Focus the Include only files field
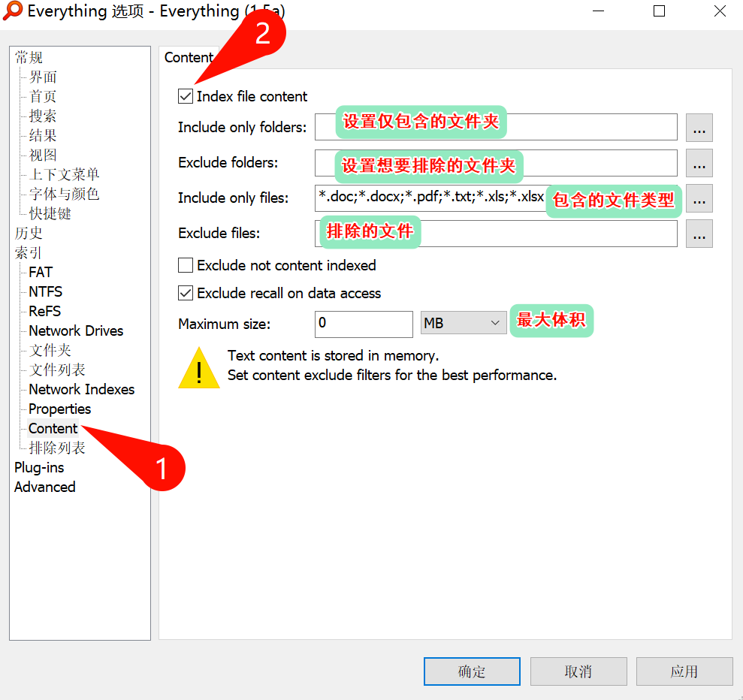The image size is (743, 700). click(496, 198)
